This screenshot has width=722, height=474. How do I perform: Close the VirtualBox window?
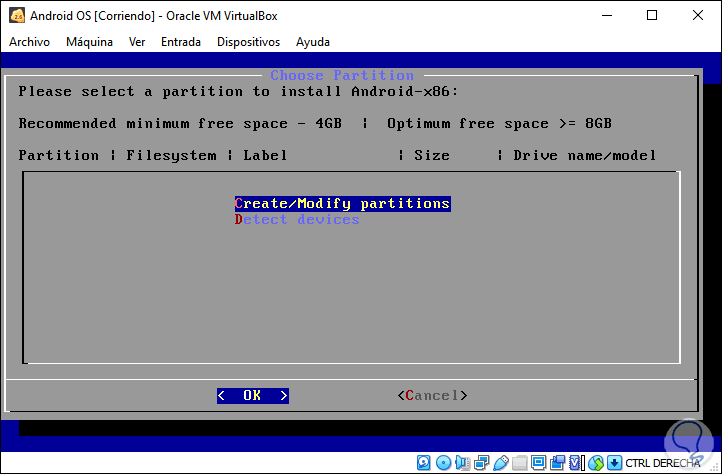pos(698,15)
